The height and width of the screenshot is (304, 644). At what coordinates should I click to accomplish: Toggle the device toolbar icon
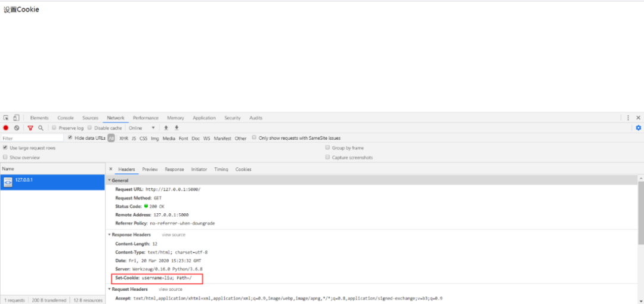click(x=16, y=118)
